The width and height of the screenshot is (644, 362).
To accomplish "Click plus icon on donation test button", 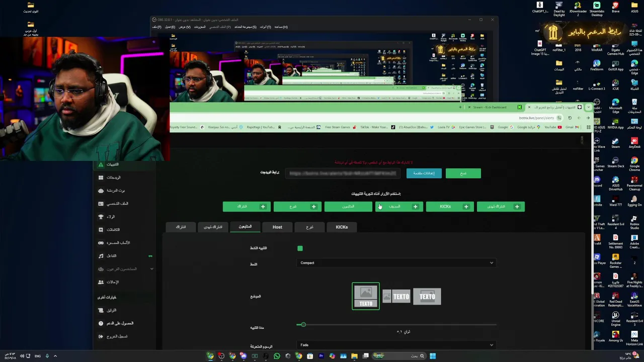I will (x=313, y=207).
